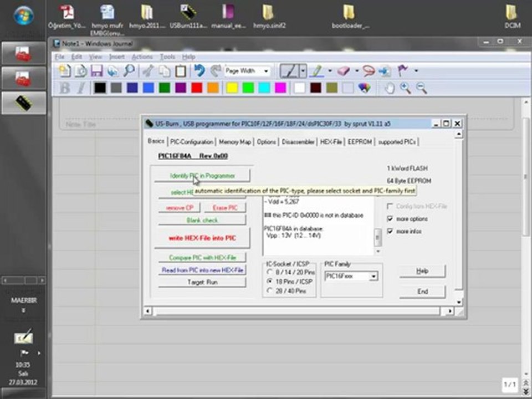This screenshot has height=399, width=532.
Task: Click Identify PIC in Programmer button
Action: [202, 176]
